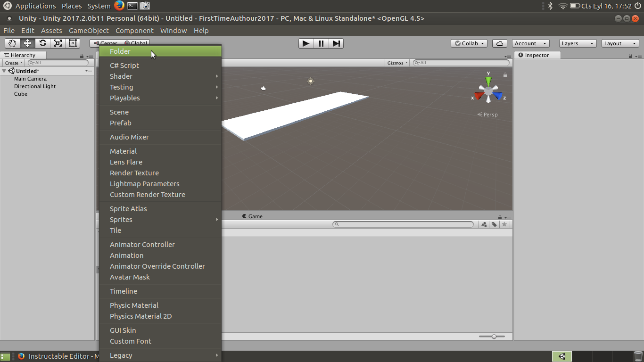Screen dimensions: 644x362
Task: Click the Wi-Fi icon in system tray
Action: pyautogui.click(x=563, y=6)
